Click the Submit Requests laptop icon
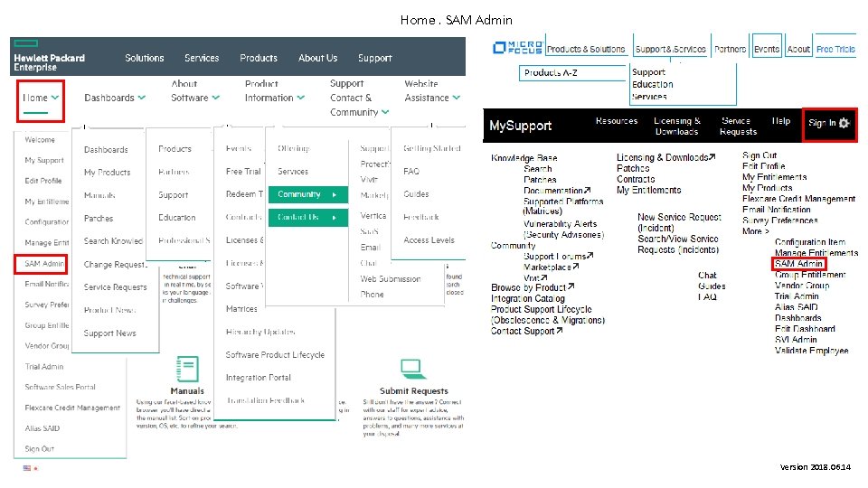The image size is (868, 488). [x=412, y=369]
